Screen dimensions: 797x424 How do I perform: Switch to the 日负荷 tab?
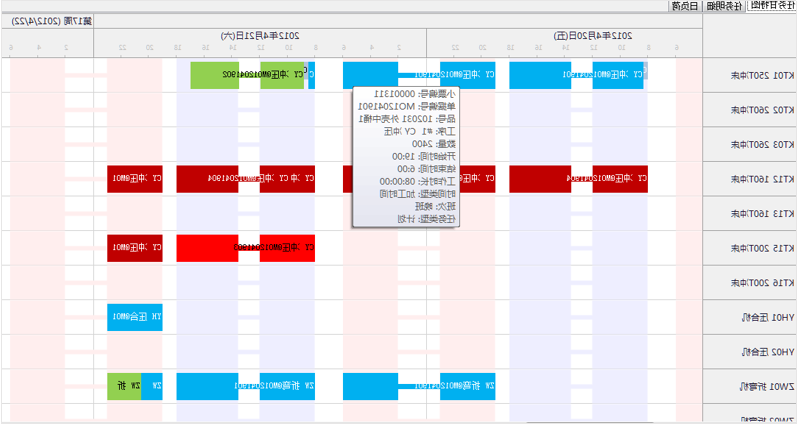(x=683, y=6)
